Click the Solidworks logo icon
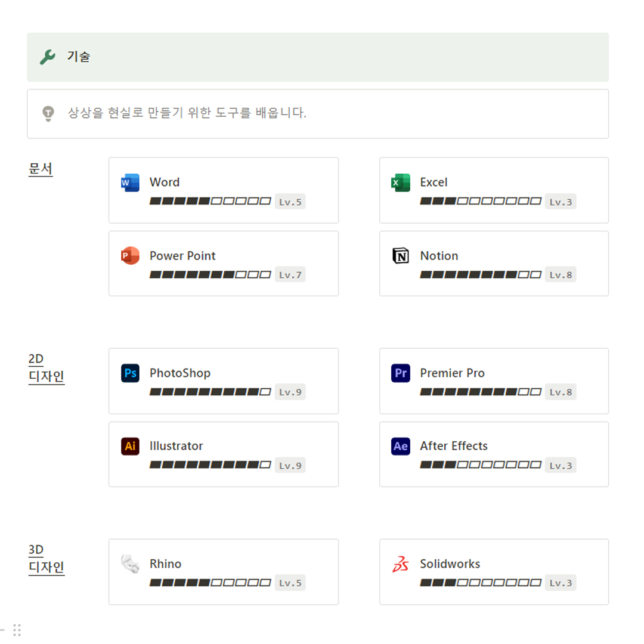 (x=401, y=564)
